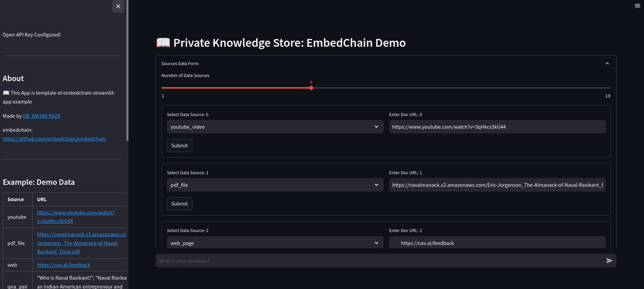Click the Doc URL 2 input field
This screenshot has width=644, height=289.
click(497, 243)
